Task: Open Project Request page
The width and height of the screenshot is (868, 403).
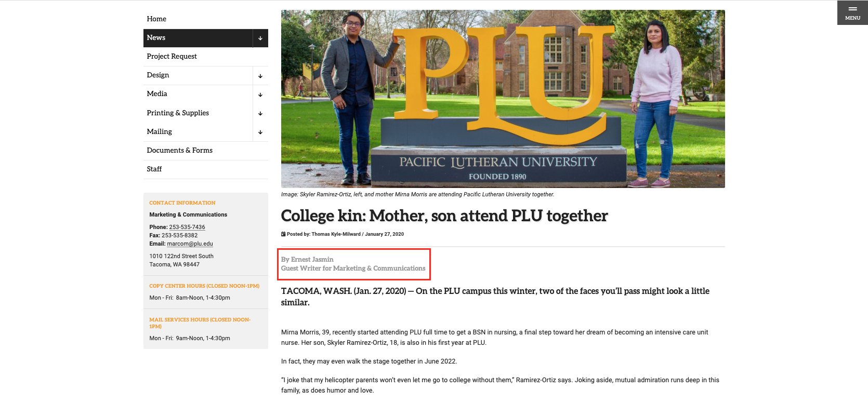Action: (x=172, y=56)
